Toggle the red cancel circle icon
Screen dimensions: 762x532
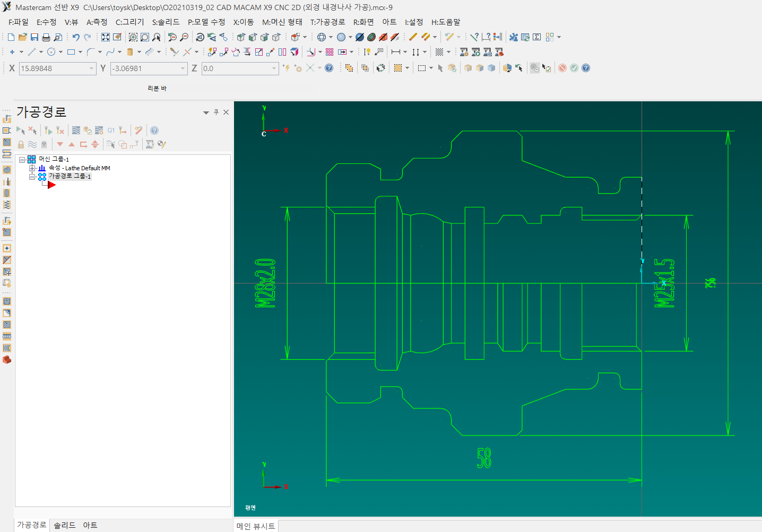click(x=562, y=68)
